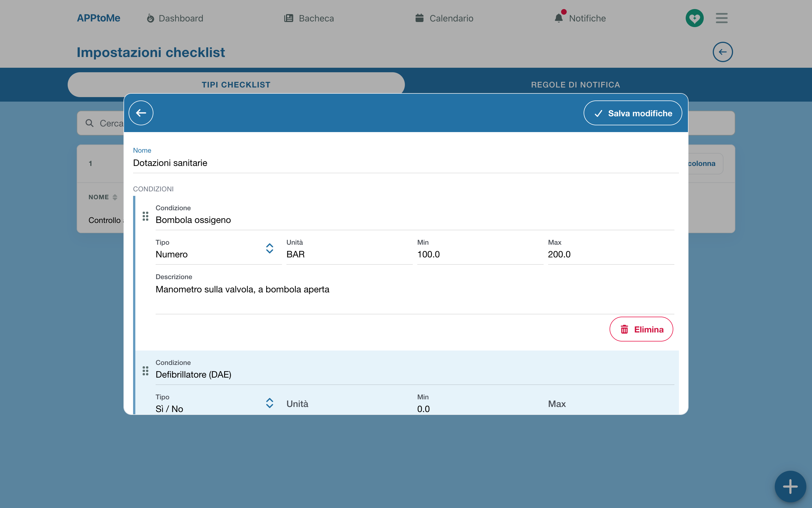This screenshot has height=508, width=812.
Task: Click the Calendario calendar icon
Action: click(420, 18)
